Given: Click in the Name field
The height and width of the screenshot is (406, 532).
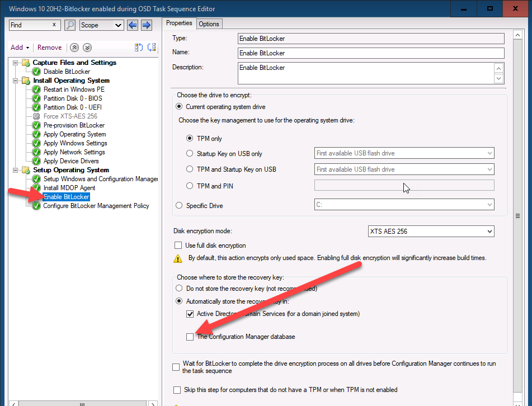Looking at the screenshot, I should pyautogui.click(x=371, y=53).
